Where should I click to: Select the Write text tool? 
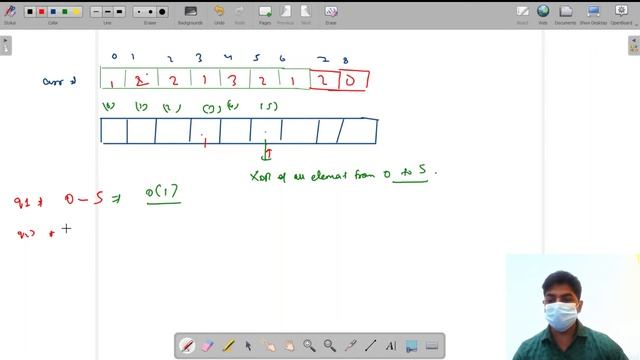[x=391, y=346]
